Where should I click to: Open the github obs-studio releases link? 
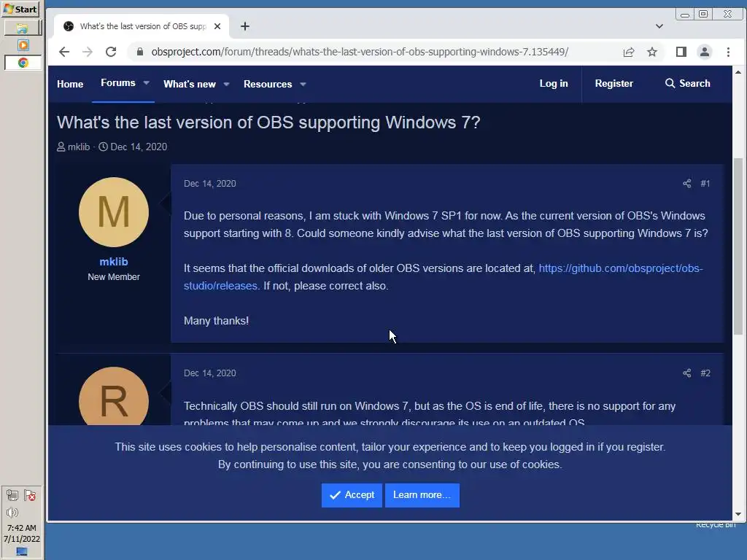click(620, 268)
